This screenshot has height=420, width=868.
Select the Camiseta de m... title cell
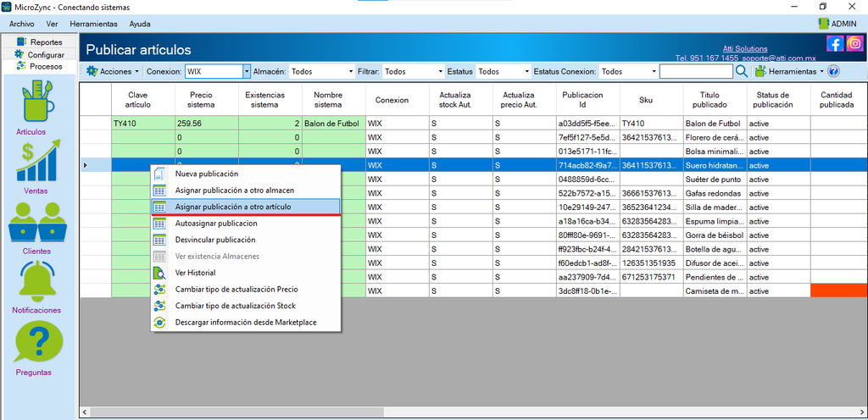click(715, 290)
